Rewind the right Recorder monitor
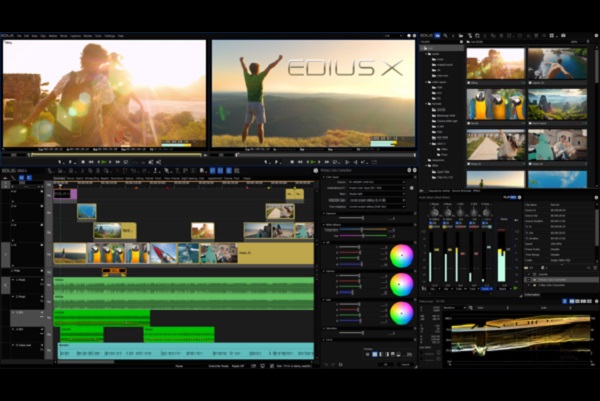Image resolution: width=600 pixels, height=401 pixels. 300,162
